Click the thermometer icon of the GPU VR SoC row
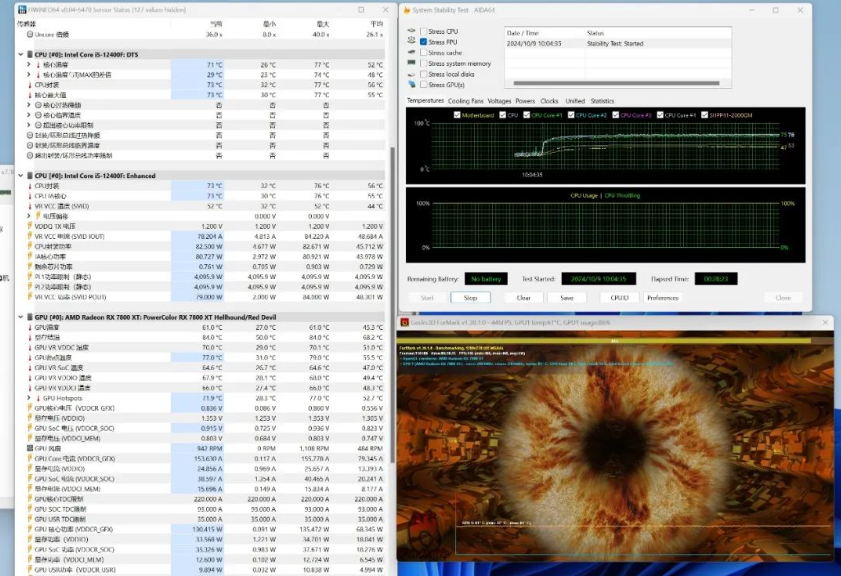This screenshot has height=576, width=841. click(x=30, y=367)
